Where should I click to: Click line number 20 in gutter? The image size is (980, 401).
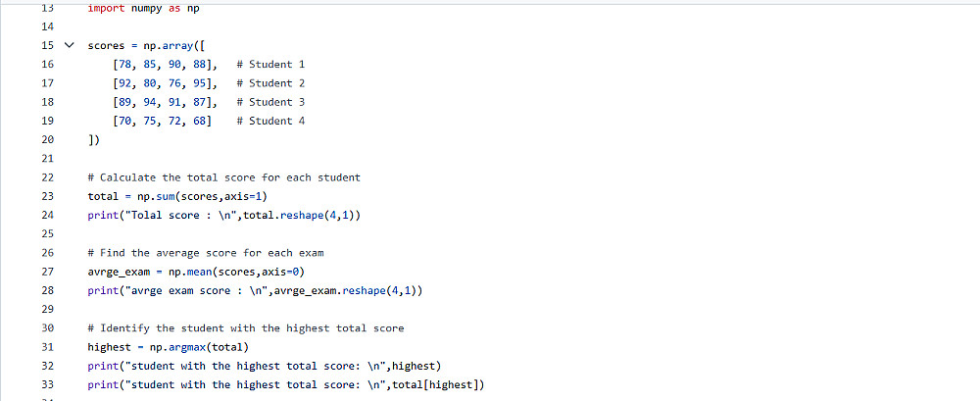pyautogui.click(x=47, y=139)
